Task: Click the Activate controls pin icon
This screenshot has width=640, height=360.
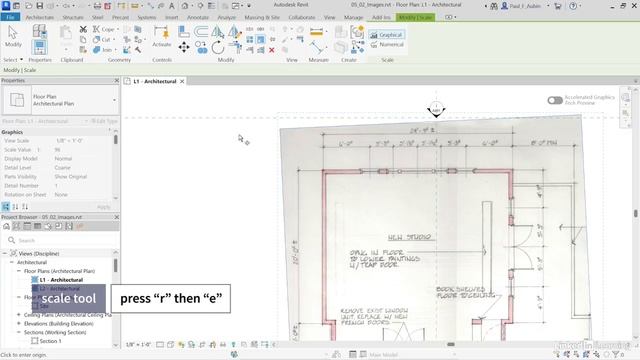Action: point(162,37)
